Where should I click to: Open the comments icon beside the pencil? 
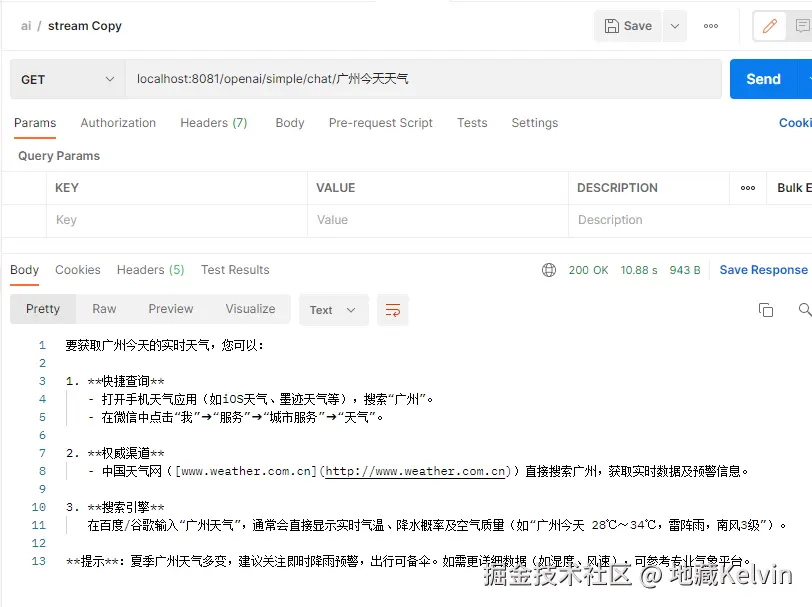tap(802, 26)
